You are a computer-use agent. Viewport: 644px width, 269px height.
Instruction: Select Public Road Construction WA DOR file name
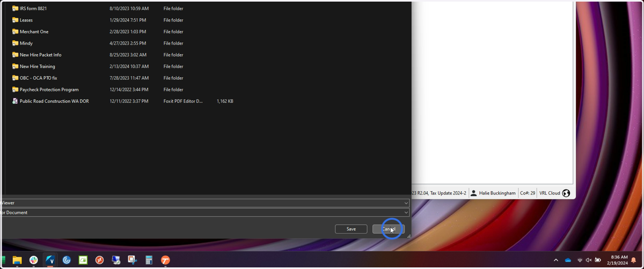54,101
